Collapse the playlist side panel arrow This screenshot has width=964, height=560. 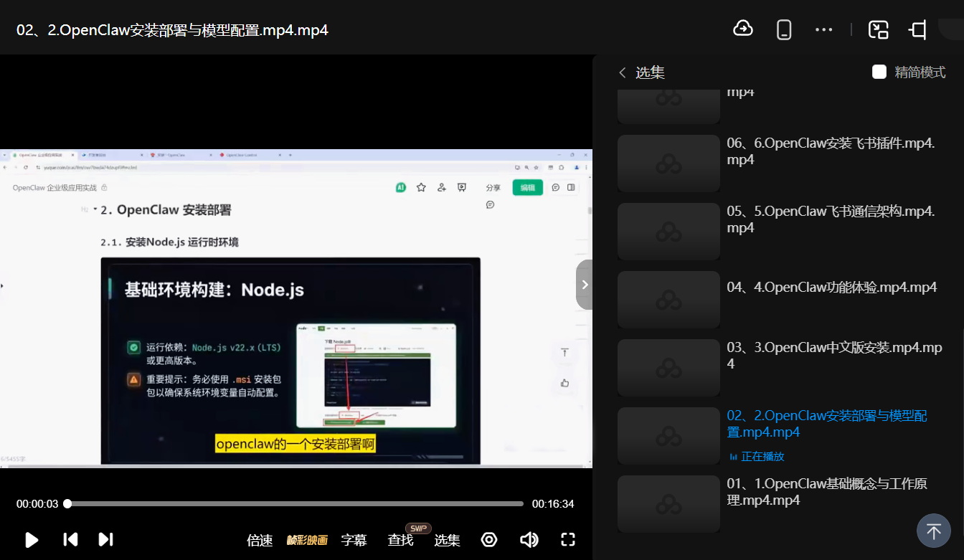(585, 285)
